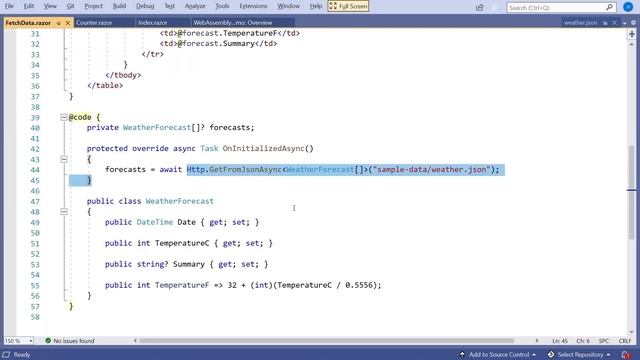This screenshot has height=360, width=640.
Task: Click the search magnifier icon
Action: pyautogui.click(x=609, y=7)
